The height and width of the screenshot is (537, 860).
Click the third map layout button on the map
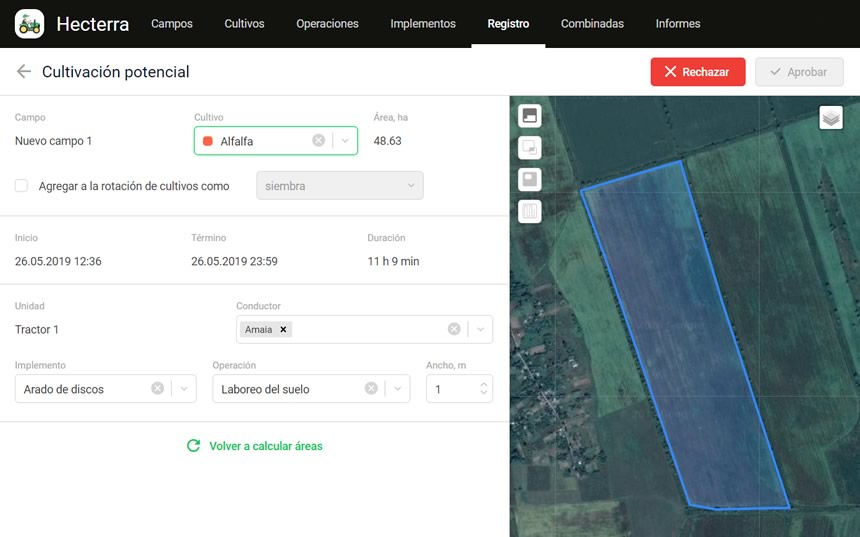(530, 179)
